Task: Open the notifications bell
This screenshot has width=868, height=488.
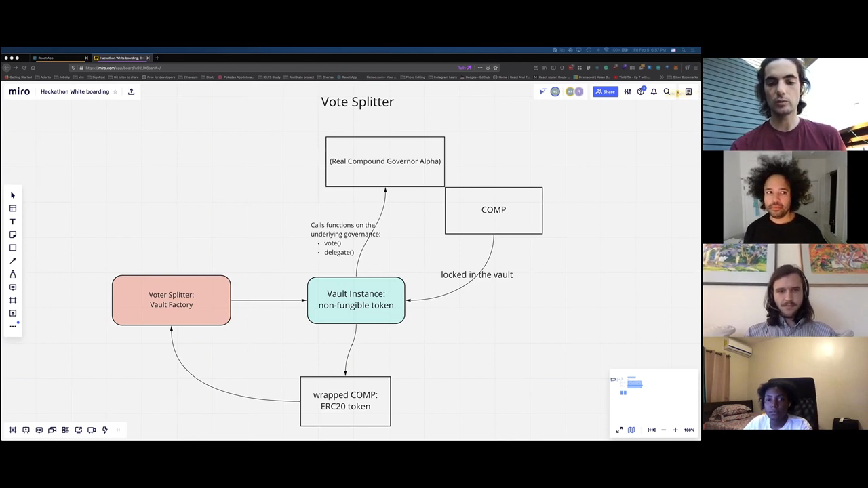Action: pos(654,91)
